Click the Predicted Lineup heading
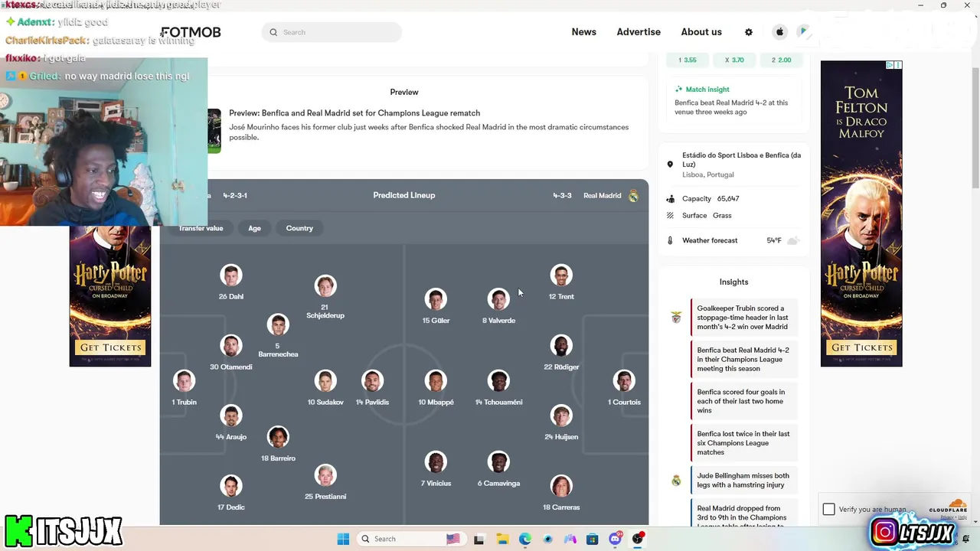The image size is (980, 551). point(404,195)
